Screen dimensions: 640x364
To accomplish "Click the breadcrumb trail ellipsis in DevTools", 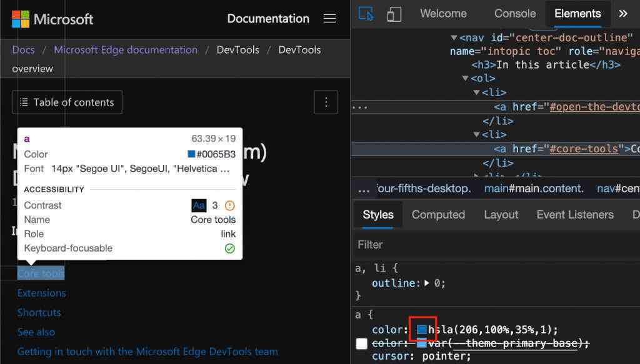I will coord(363,190).
